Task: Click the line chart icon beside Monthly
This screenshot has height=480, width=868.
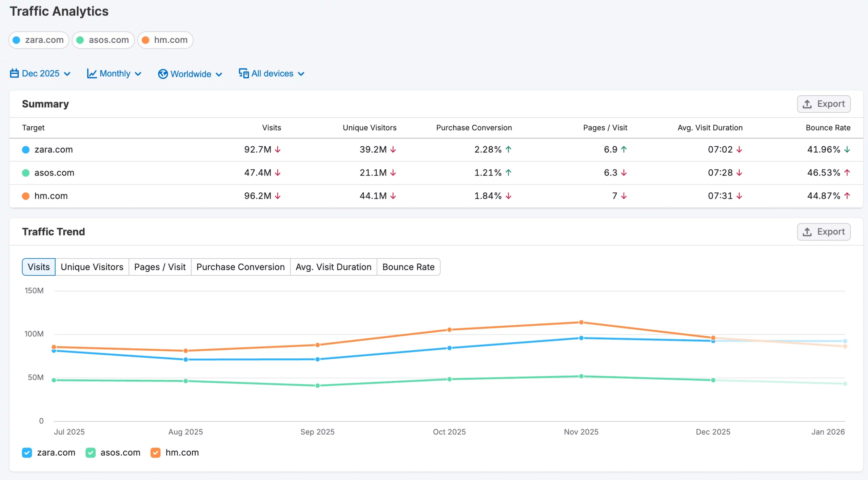Action: 92,74
